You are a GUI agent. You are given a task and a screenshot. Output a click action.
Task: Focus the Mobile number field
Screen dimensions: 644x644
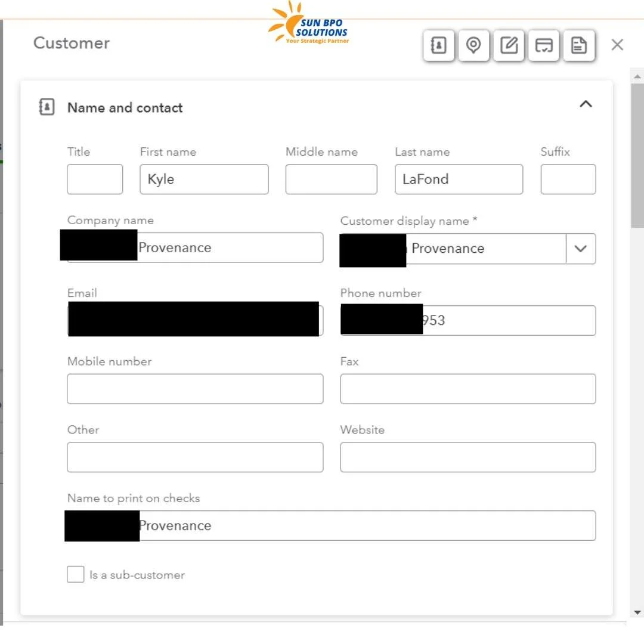point(195,389)
